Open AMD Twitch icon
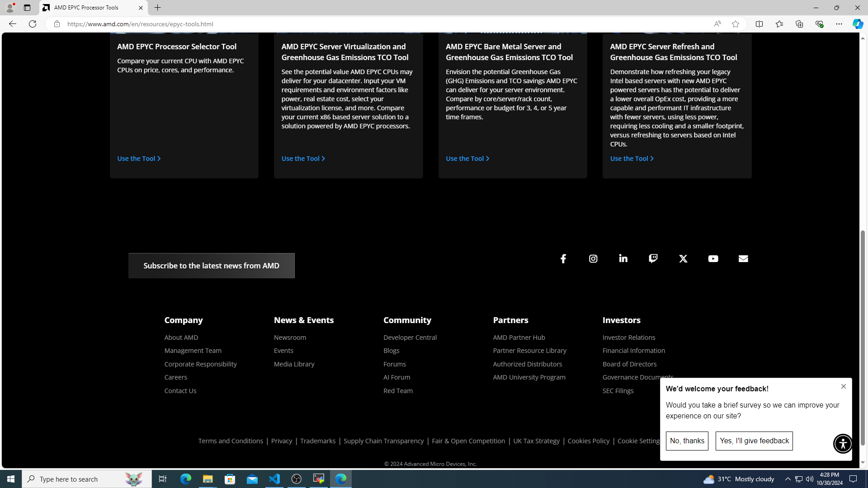The image size is (868, 488). click(x=653, y=258)
